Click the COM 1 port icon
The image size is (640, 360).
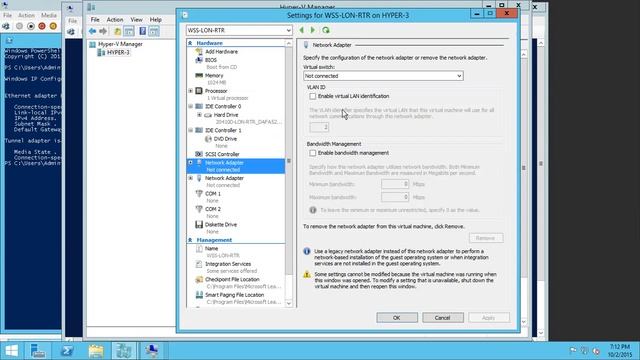click(x=199, y=193)
